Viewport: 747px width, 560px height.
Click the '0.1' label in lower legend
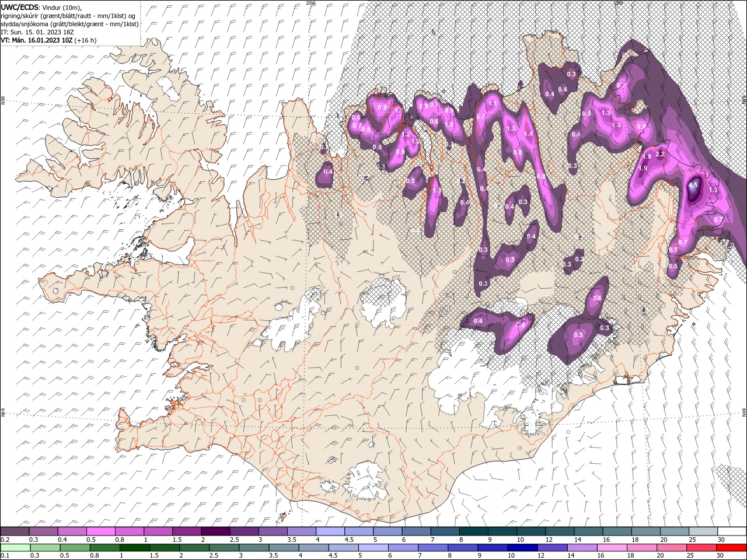5,556
